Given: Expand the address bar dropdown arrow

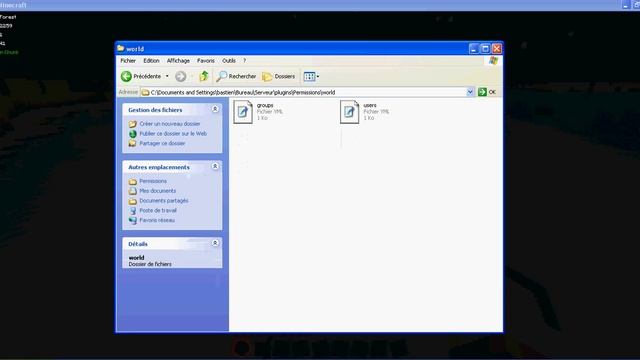Looking at the screenshot, I should pyautogui.click(x=470, y=92).
